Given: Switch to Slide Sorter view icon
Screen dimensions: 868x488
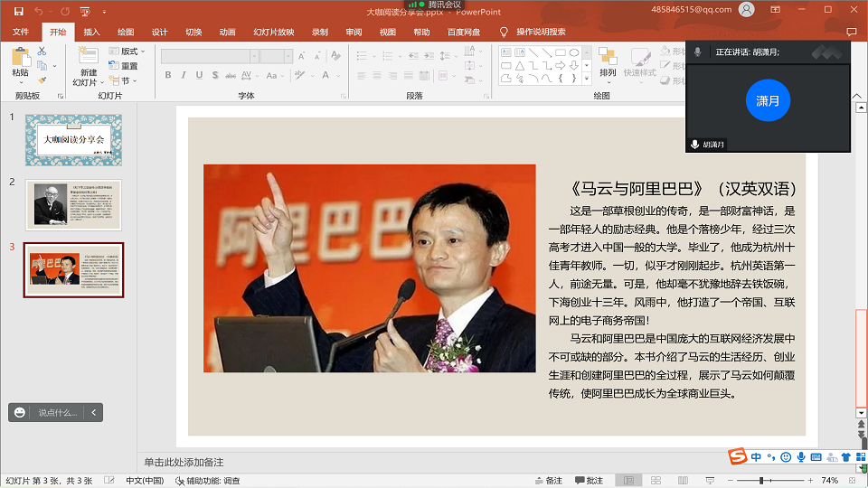Looking at the screenshot, I should coord(656,480).
